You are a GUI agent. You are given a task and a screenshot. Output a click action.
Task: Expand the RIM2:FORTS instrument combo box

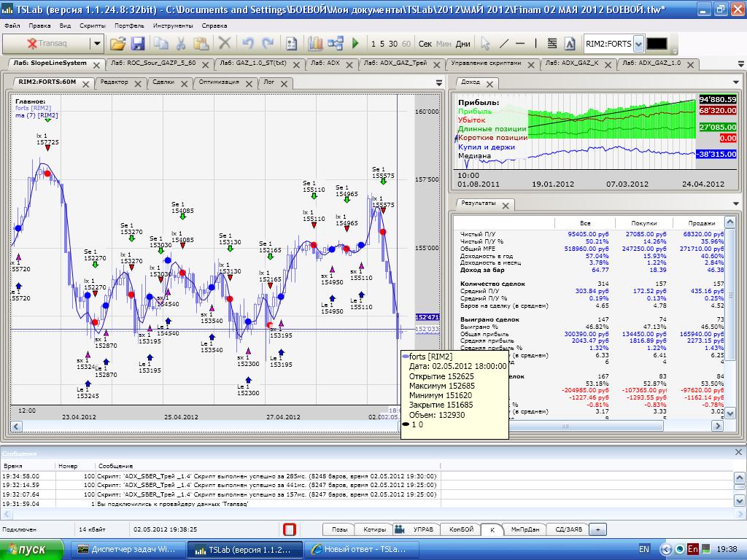639,44
